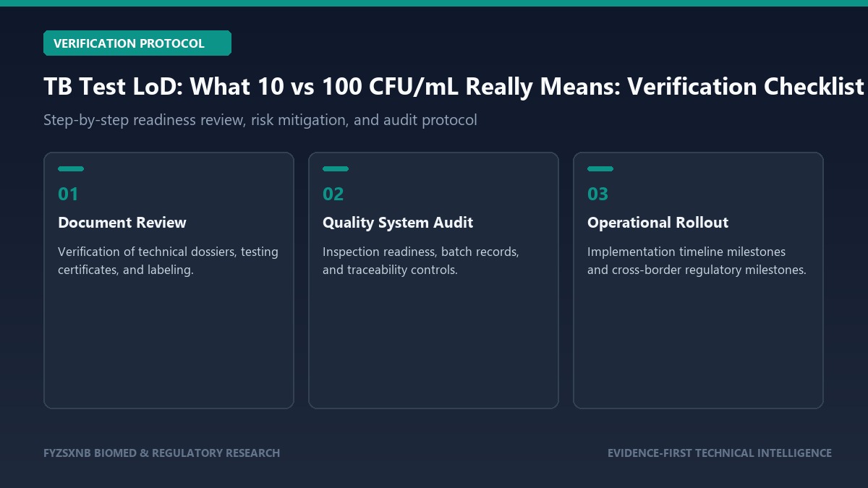The image size is (868, 488).
Task: Click the text 'Inspection readiness, batch records'
Action: (421, 252)
